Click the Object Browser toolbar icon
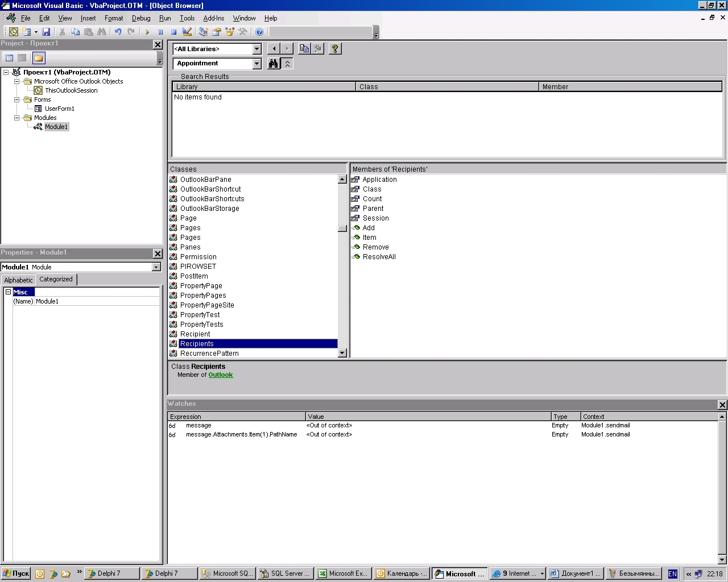Image resolution: width=728 pixels, height=582 pixels. pos(229,32)
